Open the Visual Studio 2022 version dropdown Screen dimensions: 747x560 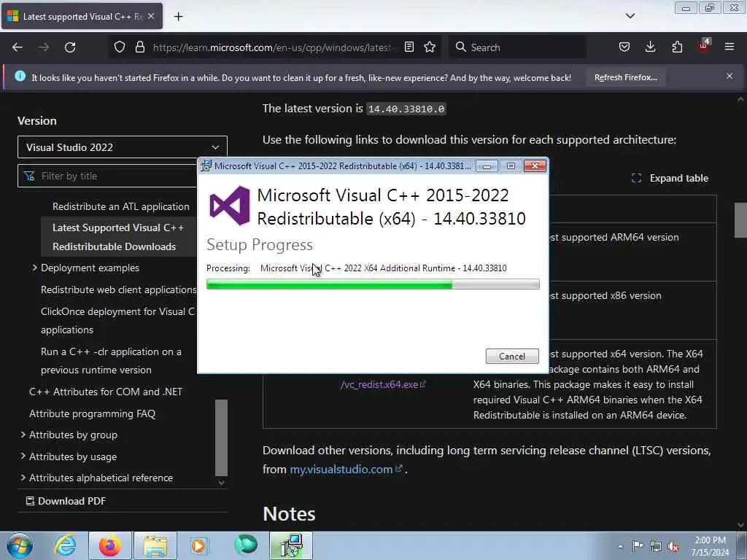click(123, 147)
